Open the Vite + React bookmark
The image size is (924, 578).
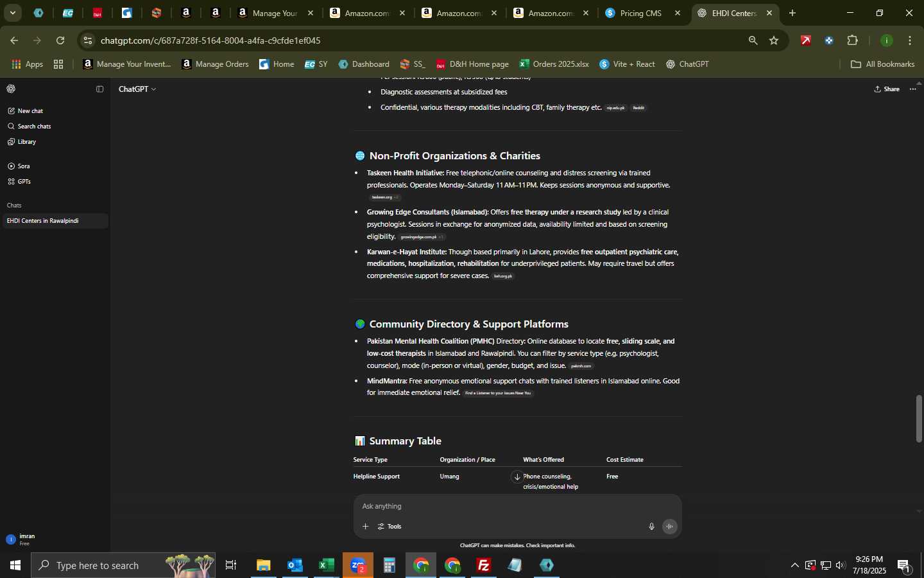tap(628, 64)
